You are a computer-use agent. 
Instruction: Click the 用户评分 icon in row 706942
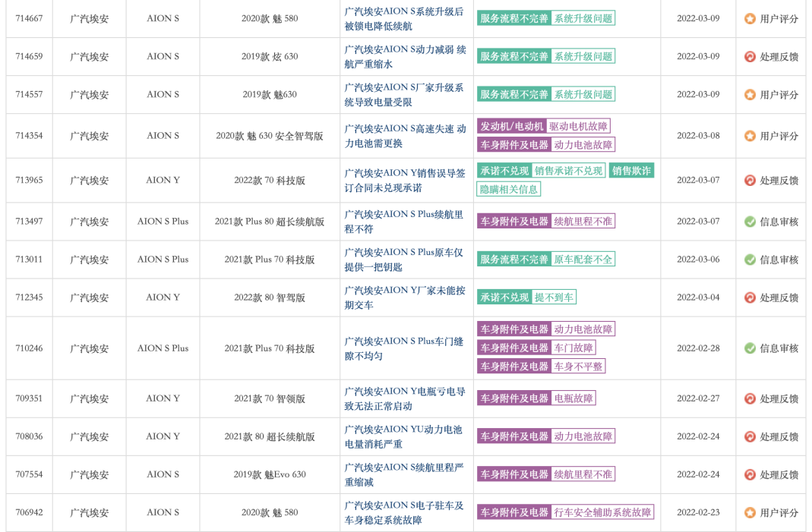click(750, 512)
